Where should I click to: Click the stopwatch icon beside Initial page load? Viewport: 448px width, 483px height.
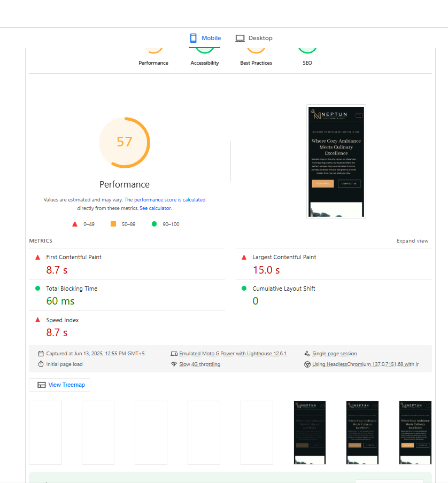[41, 364]
